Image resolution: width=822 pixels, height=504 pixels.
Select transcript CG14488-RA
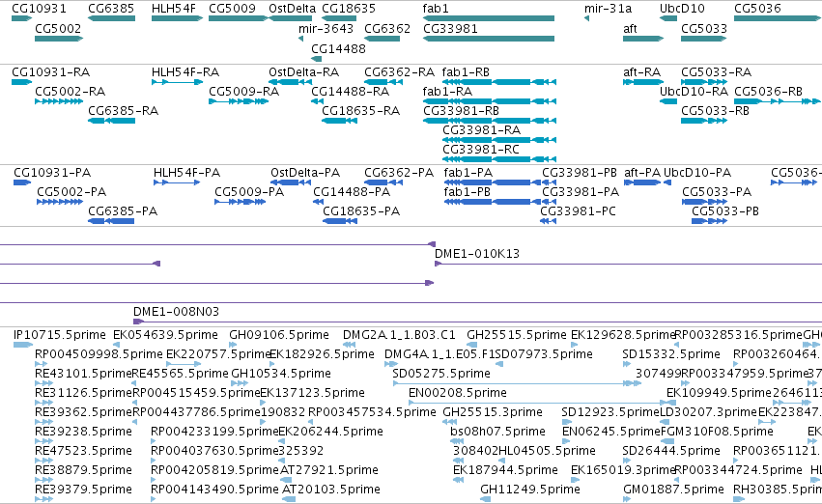(351, 91)
